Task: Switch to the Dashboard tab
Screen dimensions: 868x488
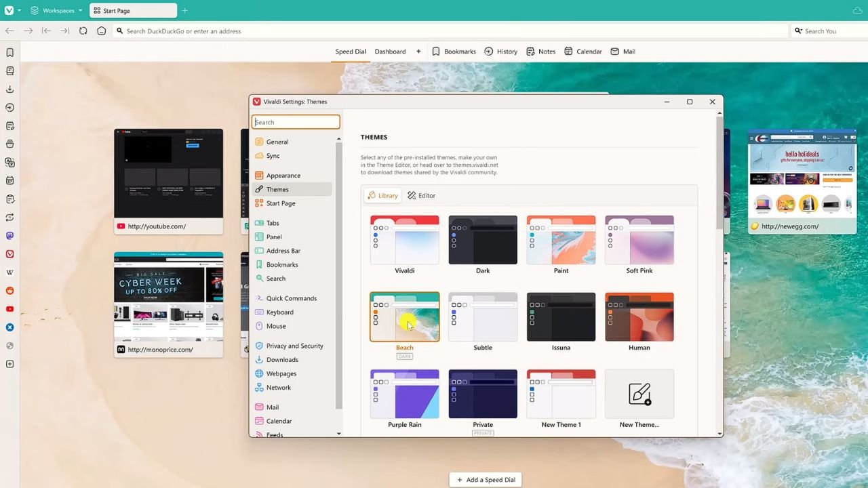Action: [x=390, y=52]
